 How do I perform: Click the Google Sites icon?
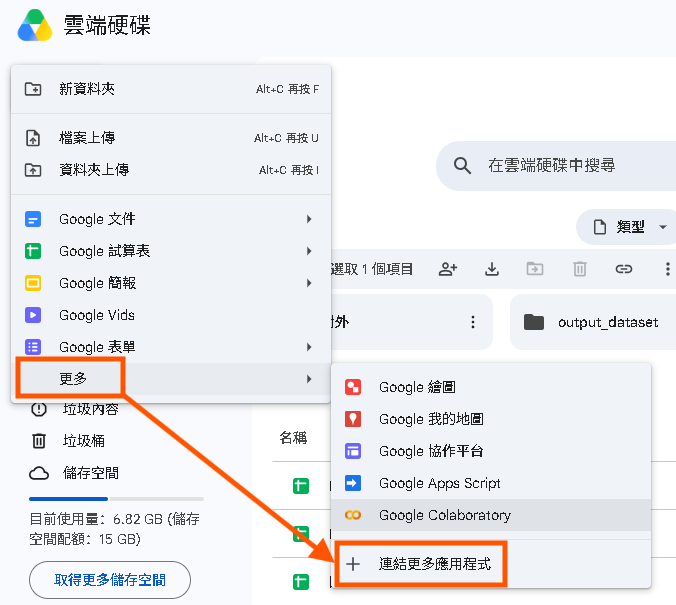coord(353,451)
